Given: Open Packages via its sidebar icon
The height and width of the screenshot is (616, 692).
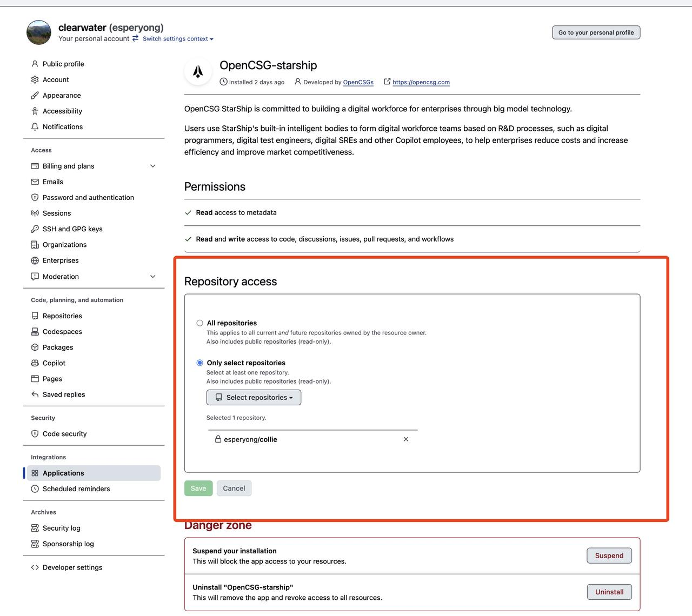Looking at the screenshot, I should coord(35,347).
